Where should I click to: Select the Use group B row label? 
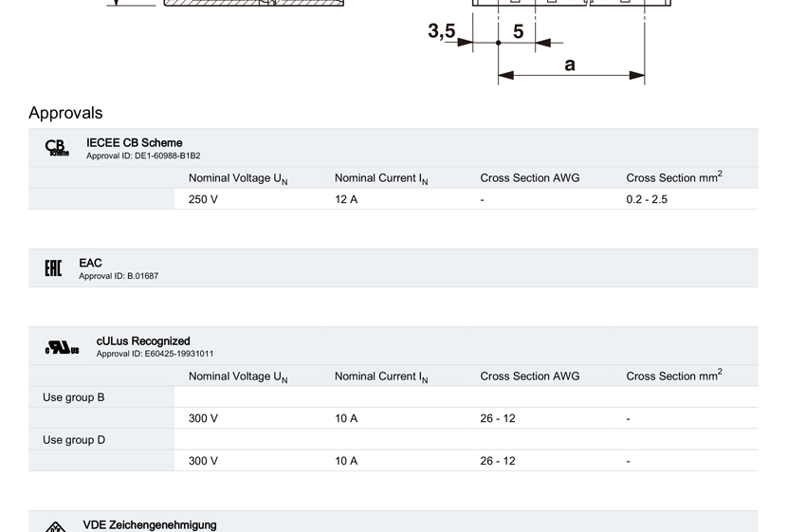[x=74, y=397]
